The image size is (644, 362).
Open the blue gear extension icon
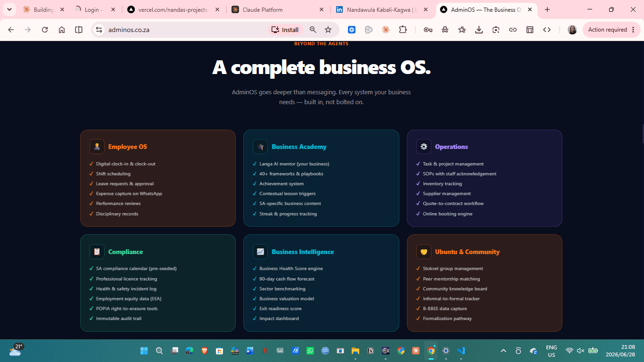[x=352, y=30]
